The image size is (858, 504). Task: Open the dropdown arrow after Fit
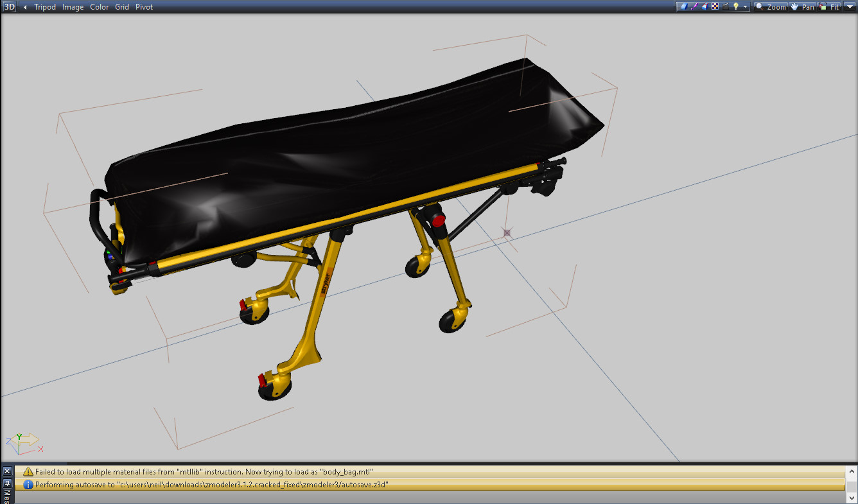click(849, 7)
